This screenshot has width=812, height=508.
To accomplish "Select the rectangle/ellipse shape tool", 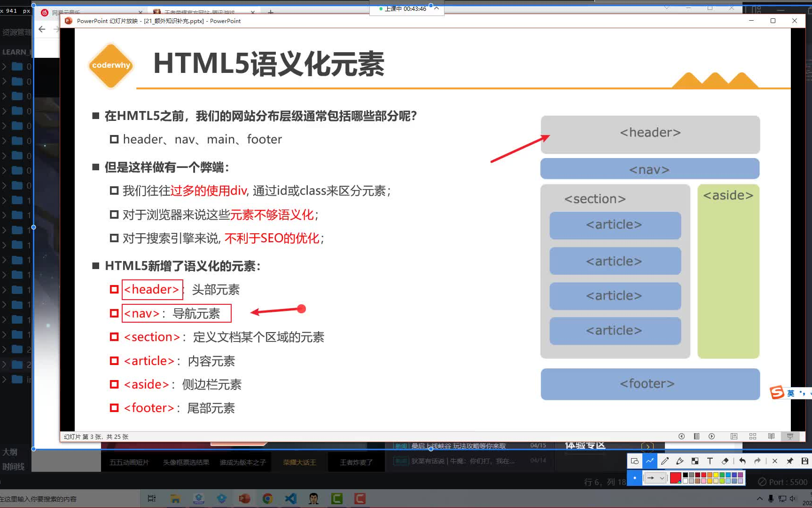I will pyautogui.click(x=634, y=461).
